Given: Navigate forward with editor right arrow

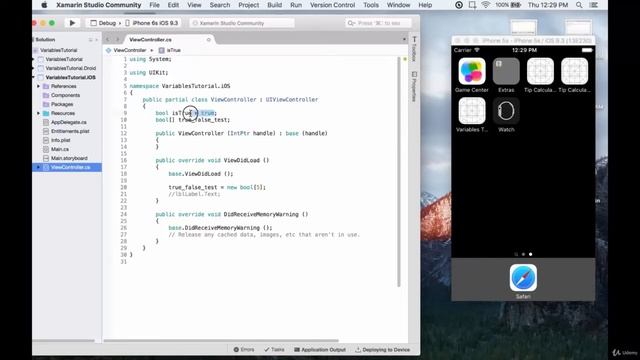Looking at the screenshot, I should point(118,40).
